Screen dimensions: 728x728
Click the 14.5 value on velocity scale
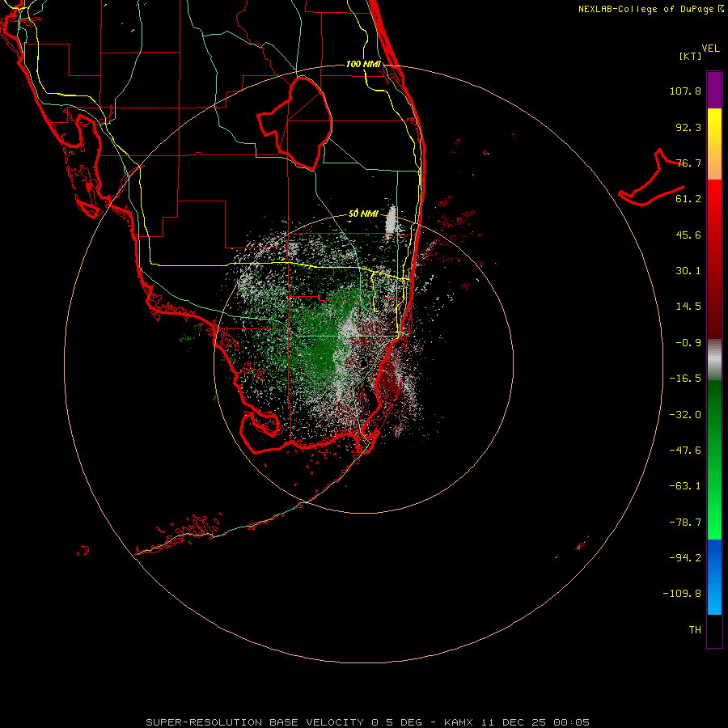point(688,307)
